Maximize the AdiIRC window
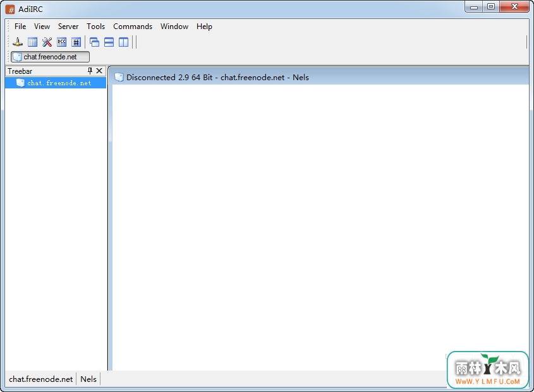The image size is (534, 392). 491,7
